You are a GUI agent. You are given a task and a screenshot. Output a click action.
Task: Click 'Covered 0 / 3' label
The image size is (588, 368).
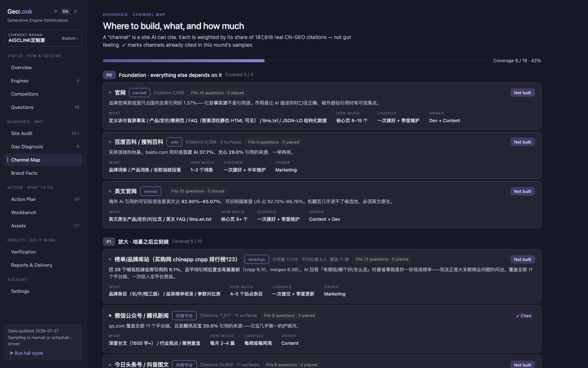pos(239,75)
